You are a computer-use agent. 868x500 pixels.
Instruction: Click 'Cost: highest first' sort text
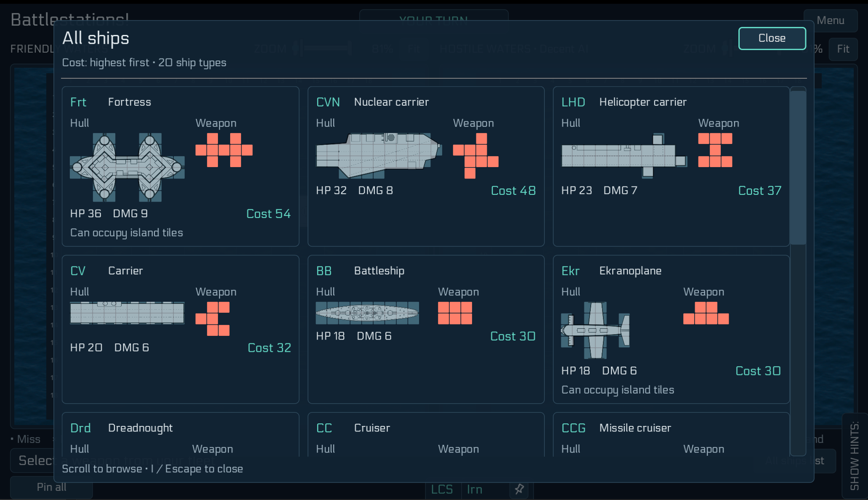[106, 63]
